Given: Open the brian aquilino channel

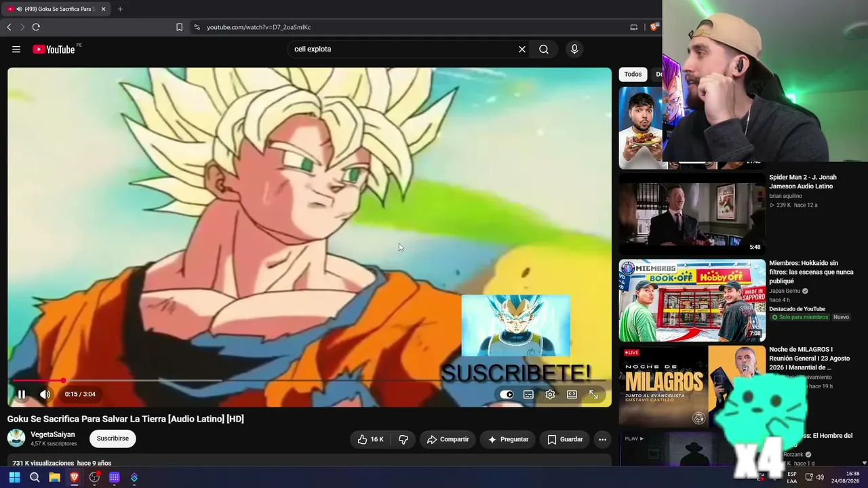Looking at the screenshot, I should tap(785, 196).
